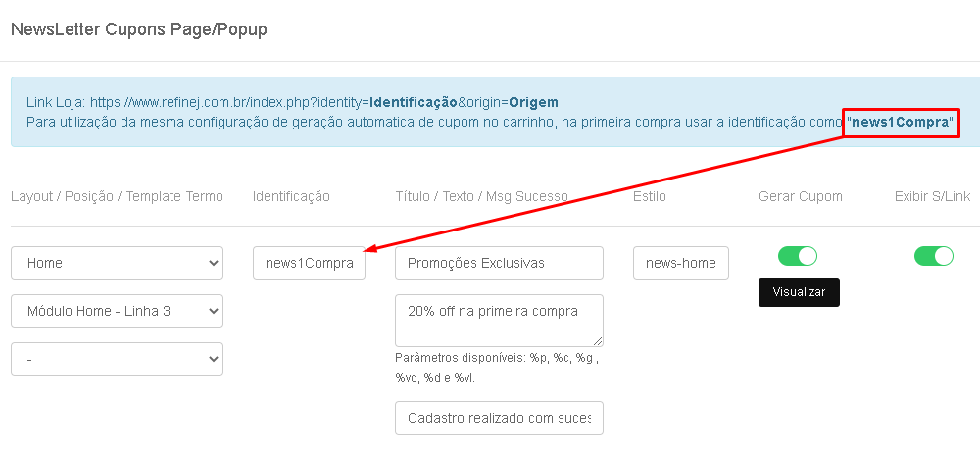Focus the news1Compra Identificação field

309,263
